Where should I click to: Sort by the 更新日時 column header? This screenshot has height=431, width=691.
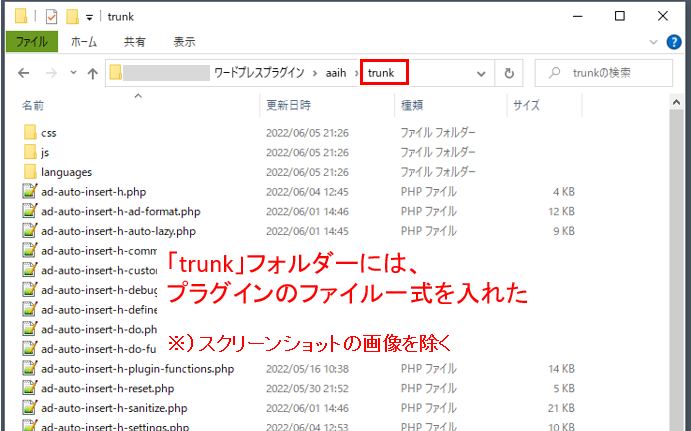click(289, 105)
